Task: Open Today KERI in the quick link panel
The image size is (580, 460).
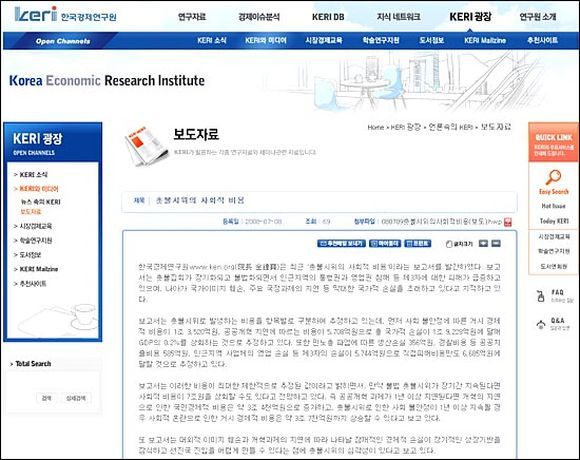Action: 554,221
